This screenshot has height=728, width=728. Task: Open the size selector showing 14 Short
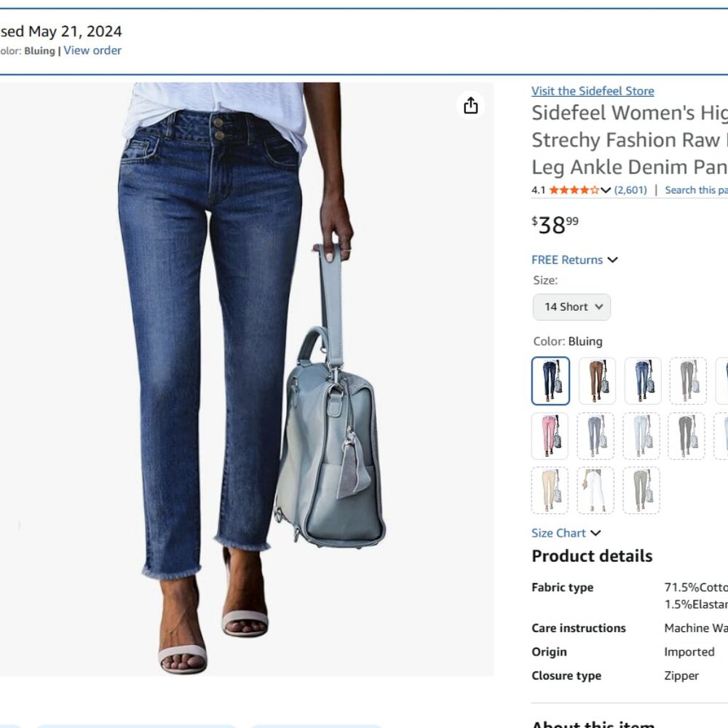click(x=571, y=306)
